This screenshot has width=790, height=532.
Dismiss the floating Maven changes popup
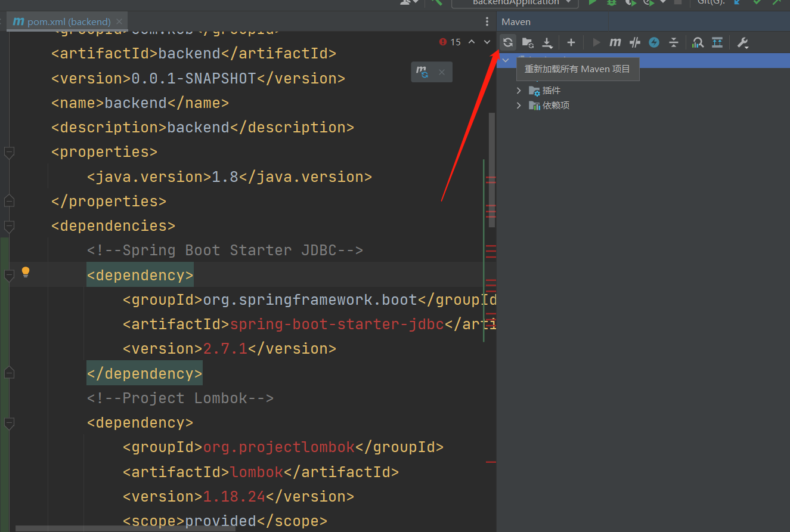[442, 72]
